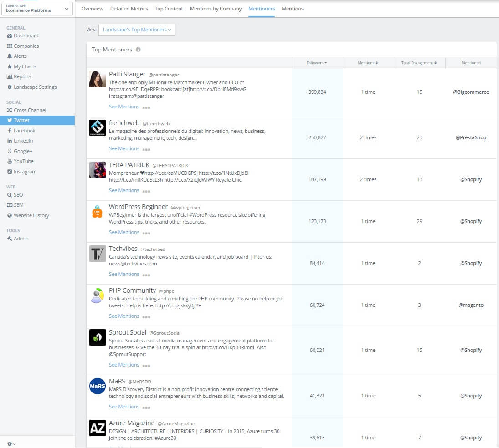
Task: Switch to the Top Content tab
Action: (169, 9)
